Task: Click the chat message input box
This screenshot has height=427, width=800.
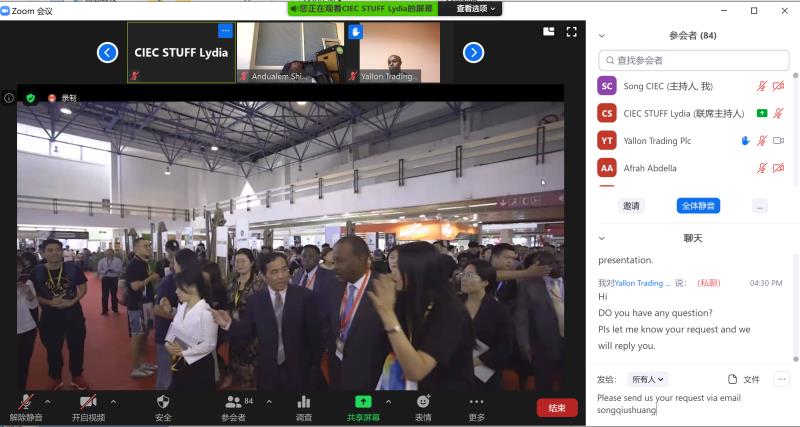Action: coord(693,404)
